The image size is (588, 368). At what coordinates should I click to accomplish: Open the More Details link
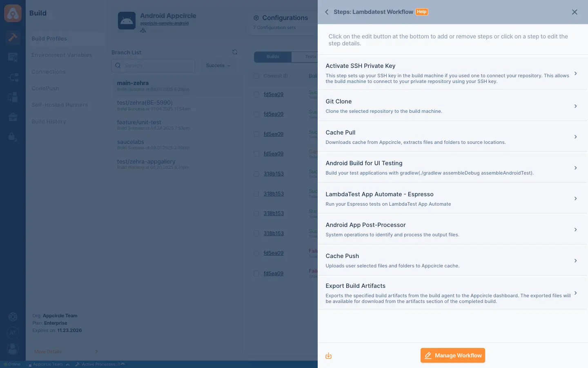(48, 352)
